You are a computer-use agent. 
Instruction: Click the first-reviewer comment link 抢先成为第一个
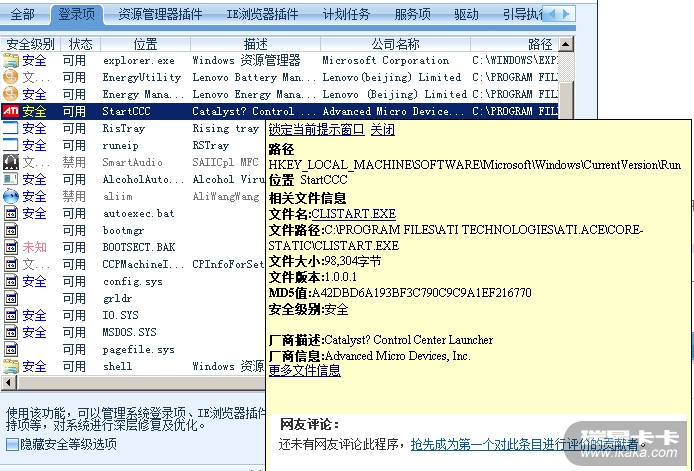524,444
